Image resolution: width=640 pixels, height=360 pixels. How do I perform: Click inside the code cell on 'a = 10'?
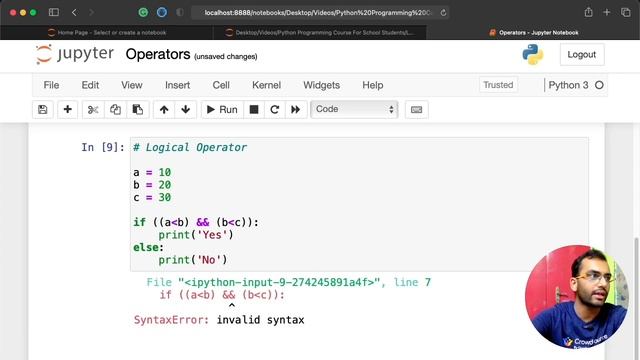(x=152, y=172)
